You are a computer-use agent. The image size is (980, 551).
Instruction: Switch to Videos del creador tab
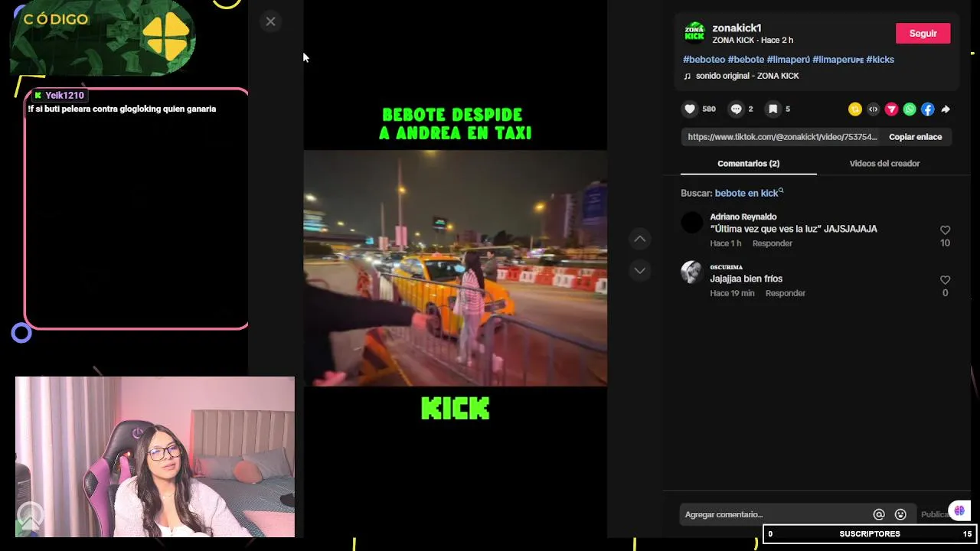point(884,164)
